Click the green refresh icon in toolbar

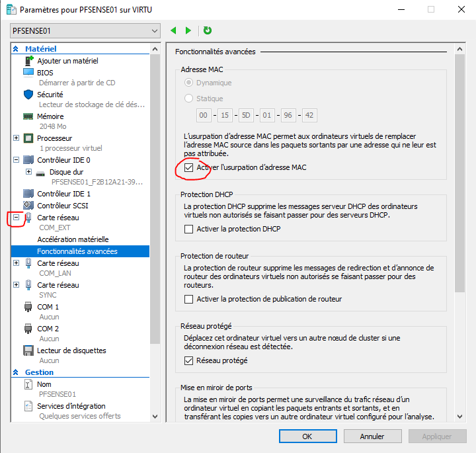tap(208, 30)
